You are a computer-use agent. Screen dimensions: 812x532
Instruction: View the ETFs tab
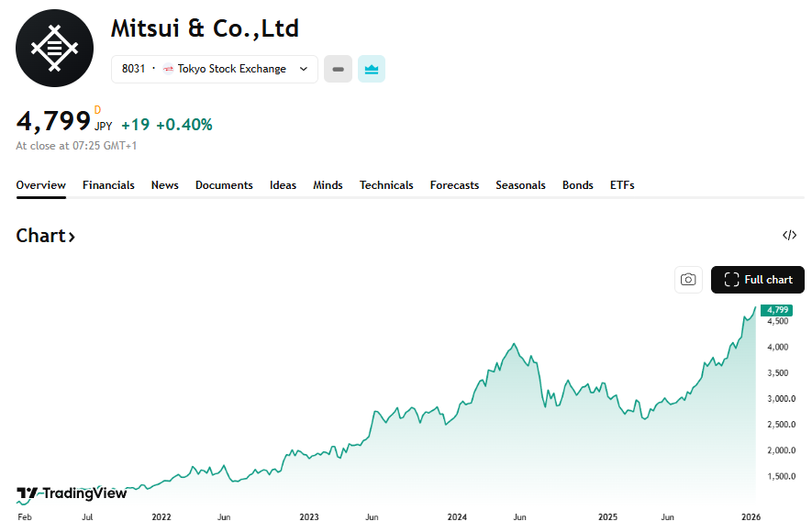[x=622, y=185]
